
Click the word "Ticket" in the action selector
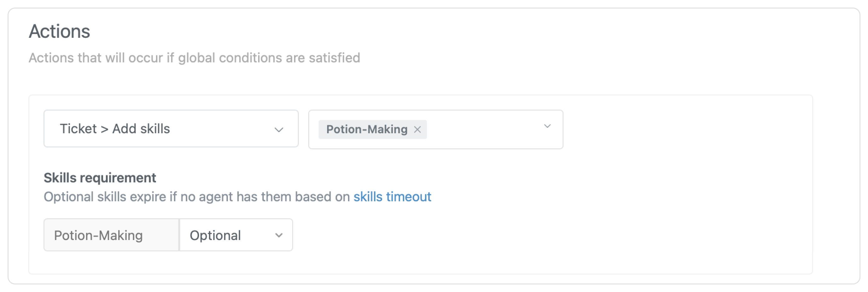click(78, 129)
